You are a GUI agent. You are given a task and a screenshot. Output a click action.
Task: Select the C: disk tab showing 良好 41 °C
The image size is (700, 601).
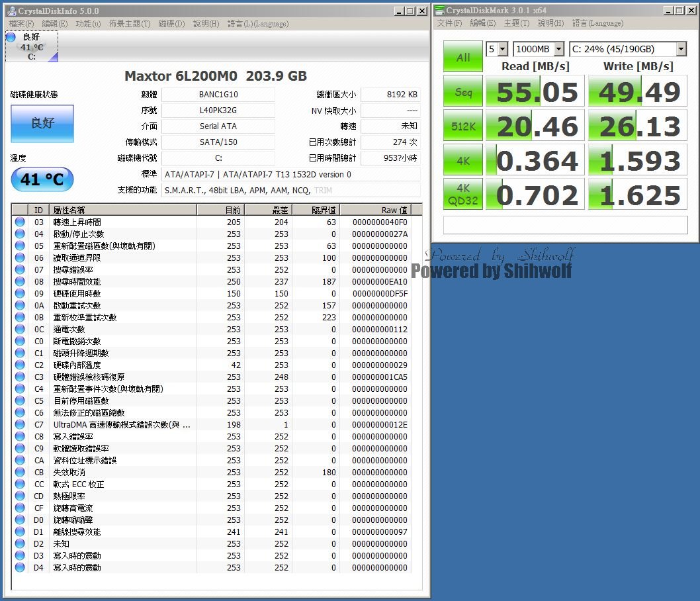32,46
